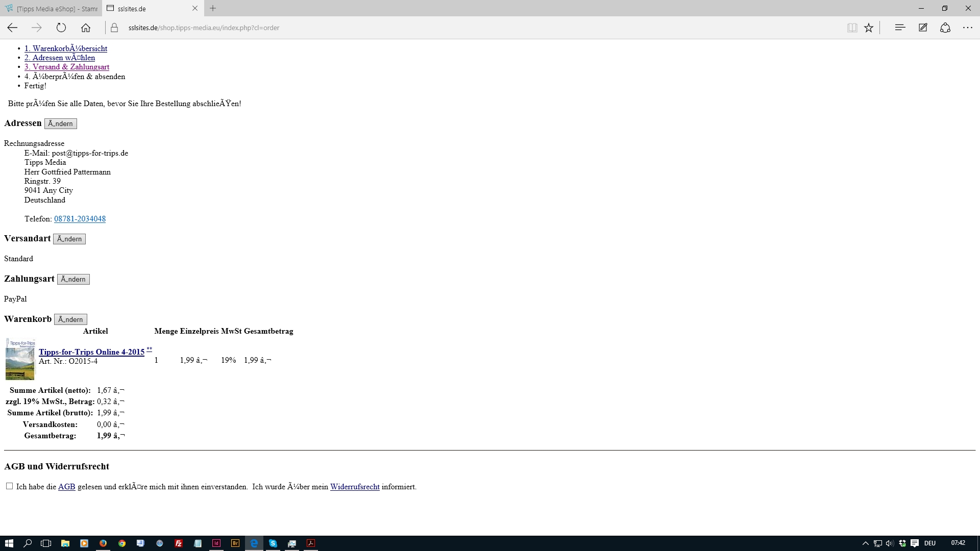Click the Tipps-for-Trips product thumbnail
980x551 pixels.
click(20, 359)
